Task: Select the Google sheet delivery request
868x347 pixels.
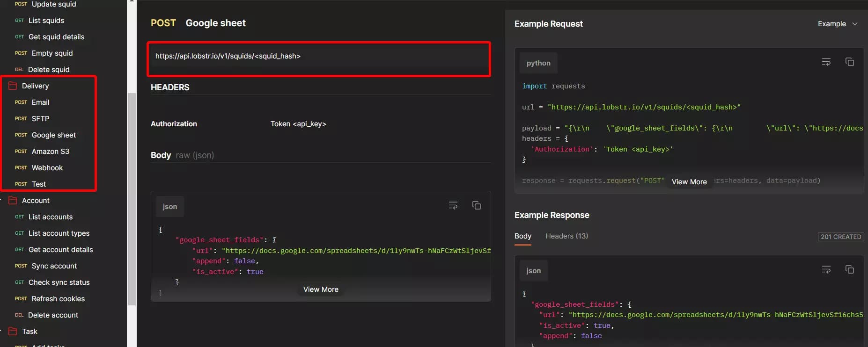Action: tap(53, 135)
